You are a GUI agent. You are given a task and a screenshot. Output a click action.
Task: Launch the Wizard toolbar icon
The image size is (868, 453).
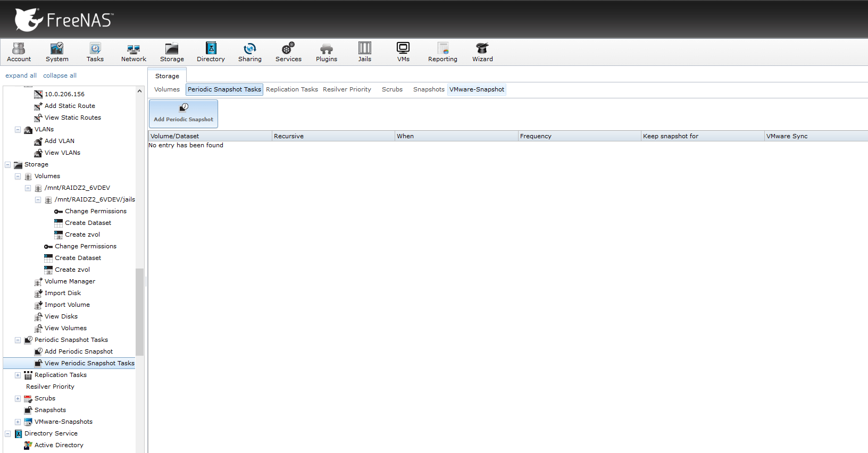pyautogui.click(x=482, y=52)
